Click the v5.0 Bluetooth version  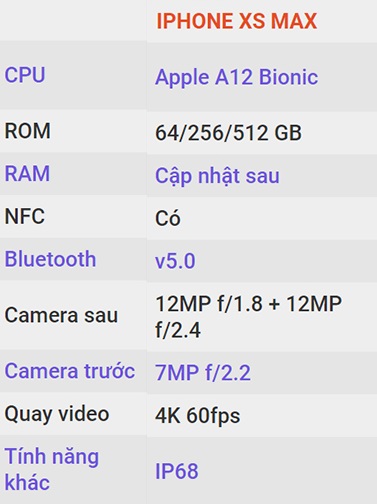(175, 261)
